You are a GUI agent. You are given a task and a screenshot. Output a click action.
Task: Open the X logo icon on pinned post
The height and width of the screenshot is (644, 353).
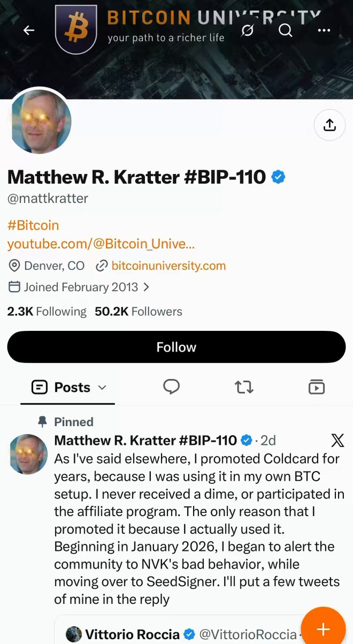click(337, 440)
